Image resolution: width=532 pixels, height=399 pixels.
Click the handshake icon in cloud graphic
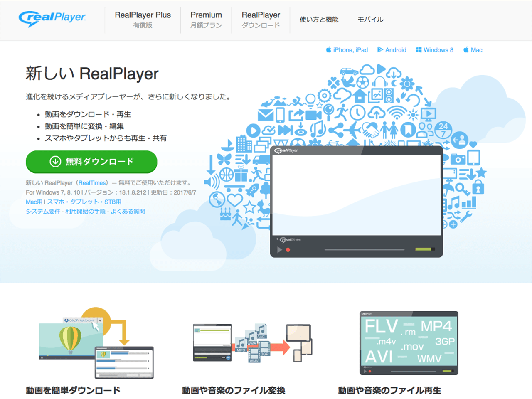(x=371, y=130)
